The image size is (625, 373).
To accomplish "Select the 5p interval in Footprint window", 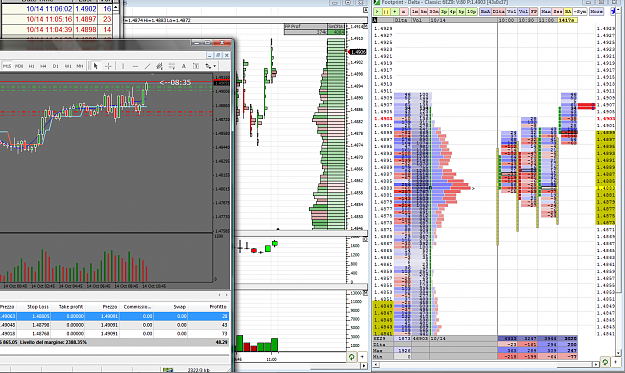I will pos(462,12).
